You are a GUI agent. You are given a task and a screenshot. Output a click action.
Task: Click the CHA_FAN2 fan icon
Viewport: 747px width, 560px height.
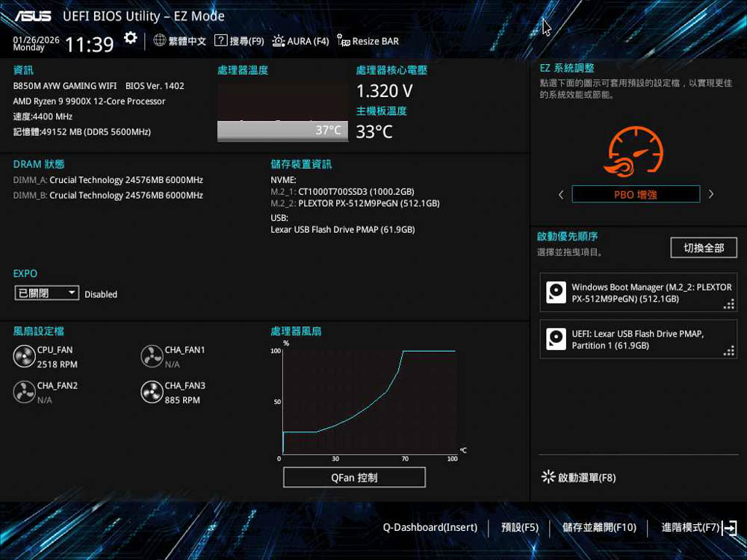[x=24, y=392]
